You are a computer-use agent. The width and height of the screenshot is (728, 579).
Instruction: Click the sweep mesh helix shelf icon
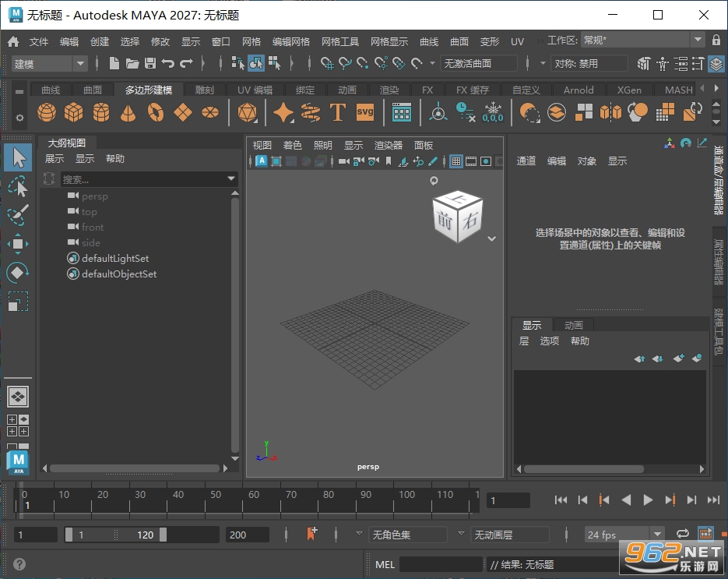pos(310,112)
